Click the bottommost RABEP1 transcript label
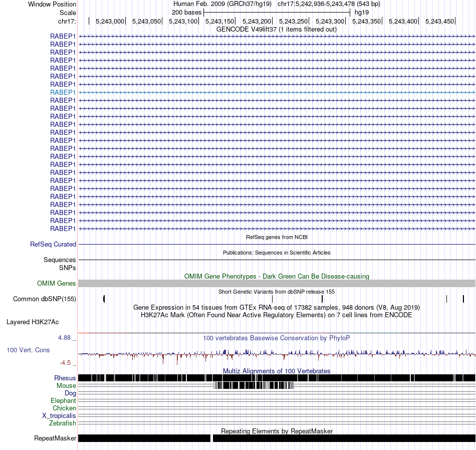Image resolution: width=476 pixels, height=450 pixels. [x=63, y=229]
